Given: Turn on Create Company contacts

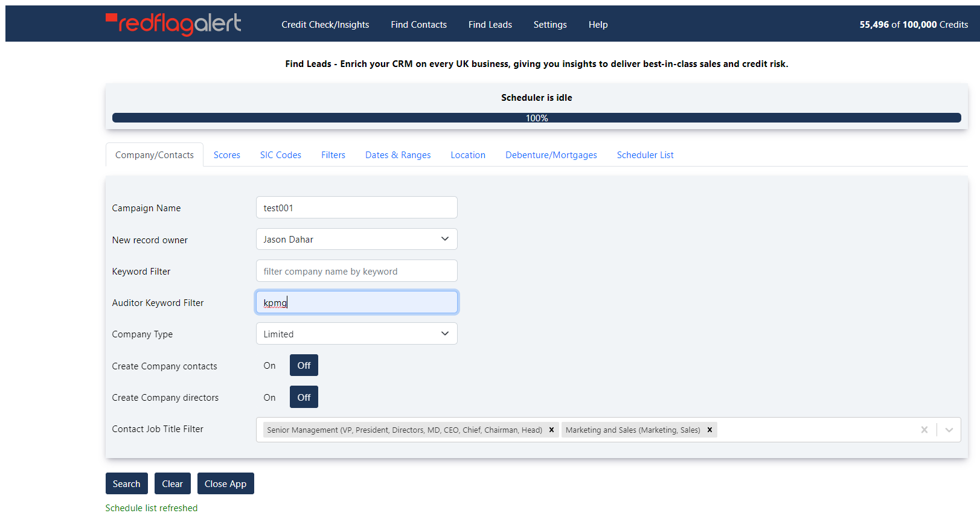Looking at the screenshot, I should point(269,365).
